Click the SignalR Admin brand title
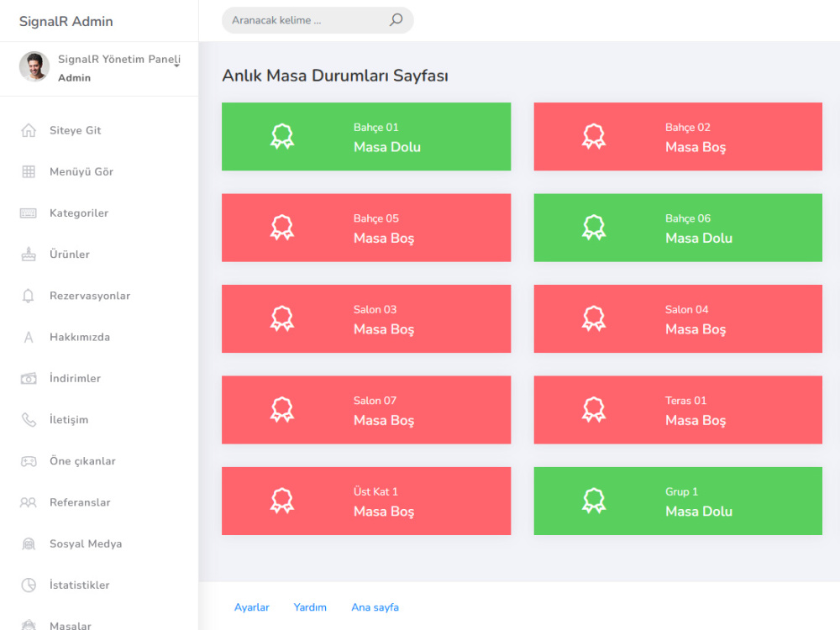Image resolution: width=840 pixels, height=630 pixels. point(66,22)
